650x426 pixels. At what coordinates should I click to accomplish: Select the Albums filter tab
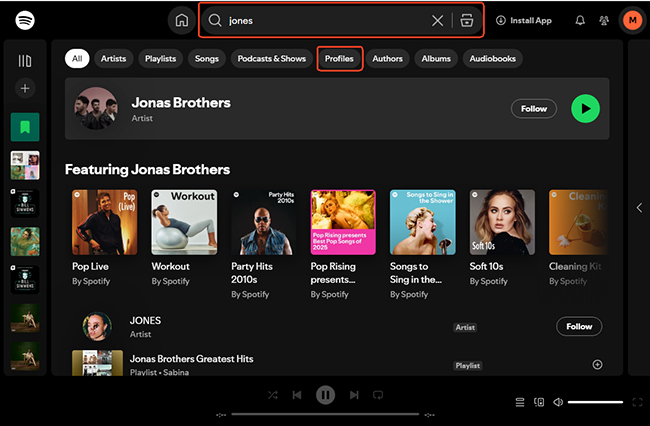click(x=436, y=58)
